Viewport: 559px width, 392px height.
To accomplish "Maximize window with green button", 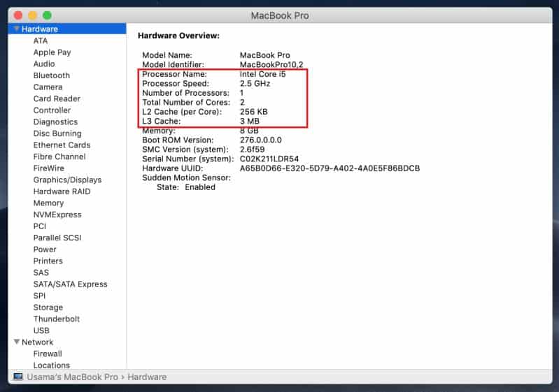I will coord(47,15).
